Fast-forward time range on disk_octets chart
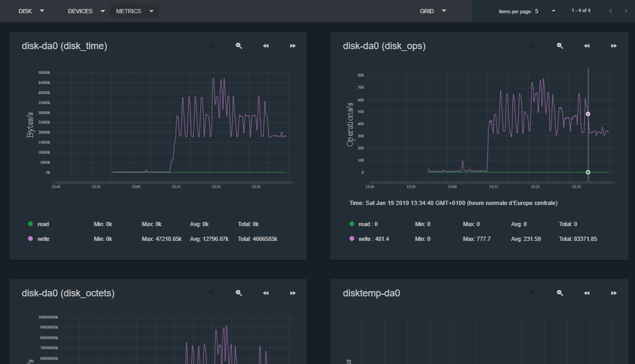Screen dimensions: 635x364 (x=293, y=293)
